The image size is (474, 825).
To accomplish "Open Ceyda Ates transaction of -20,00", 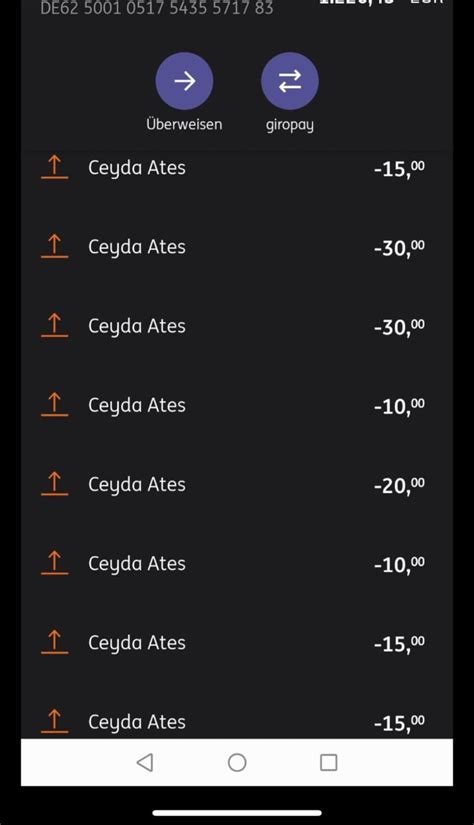I will (x=237, y=484).
